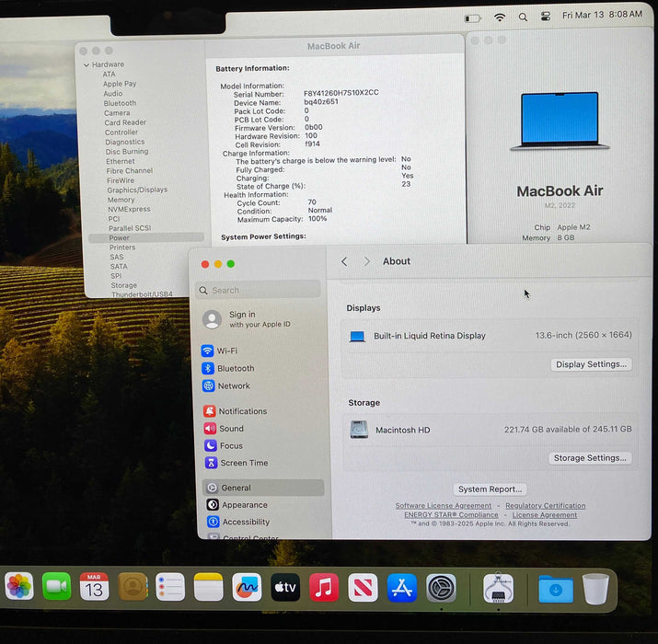
Task: Click the battery icon in menu bar
Action: (x=472, y=18)
